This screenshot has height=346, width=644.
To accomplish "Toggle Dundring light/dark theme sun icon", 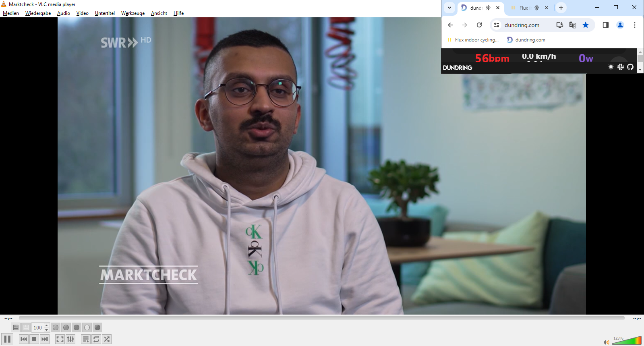I will (611, 67).
